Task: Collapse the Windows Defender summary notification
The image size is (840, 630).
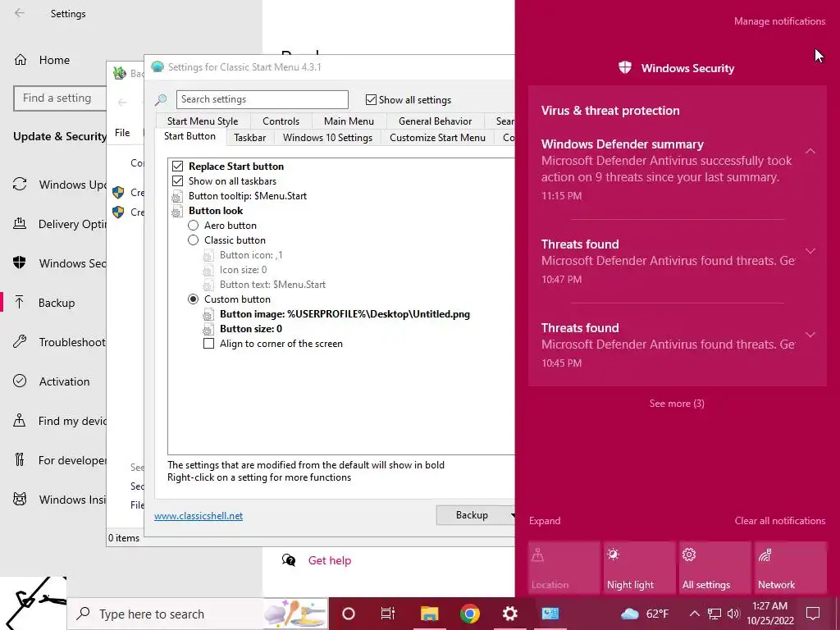Action: click(810, 151)
